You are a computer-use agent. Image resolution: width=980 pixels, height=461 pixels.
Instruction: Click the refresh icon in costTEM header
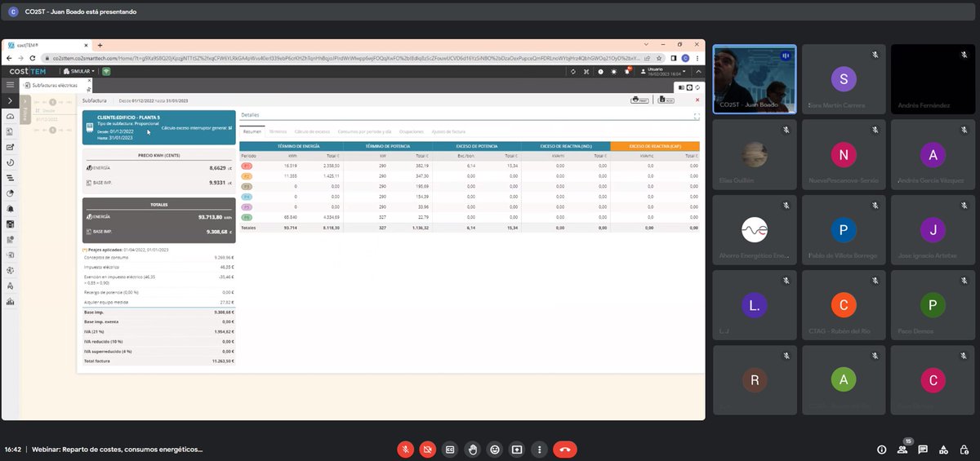[573, 71]
